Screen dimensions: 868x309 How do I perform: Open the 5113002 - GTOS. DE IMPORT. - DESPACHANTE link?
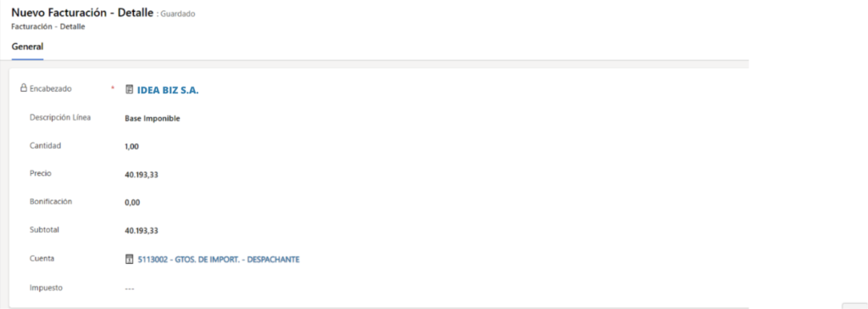coord(219,259)
